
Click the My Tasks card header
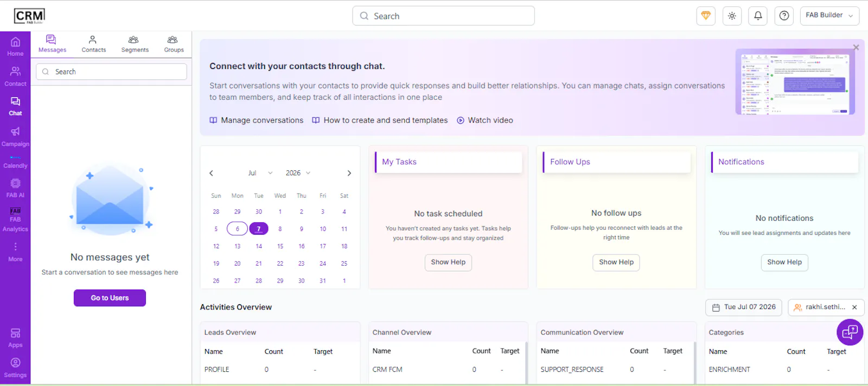(448, 162)
